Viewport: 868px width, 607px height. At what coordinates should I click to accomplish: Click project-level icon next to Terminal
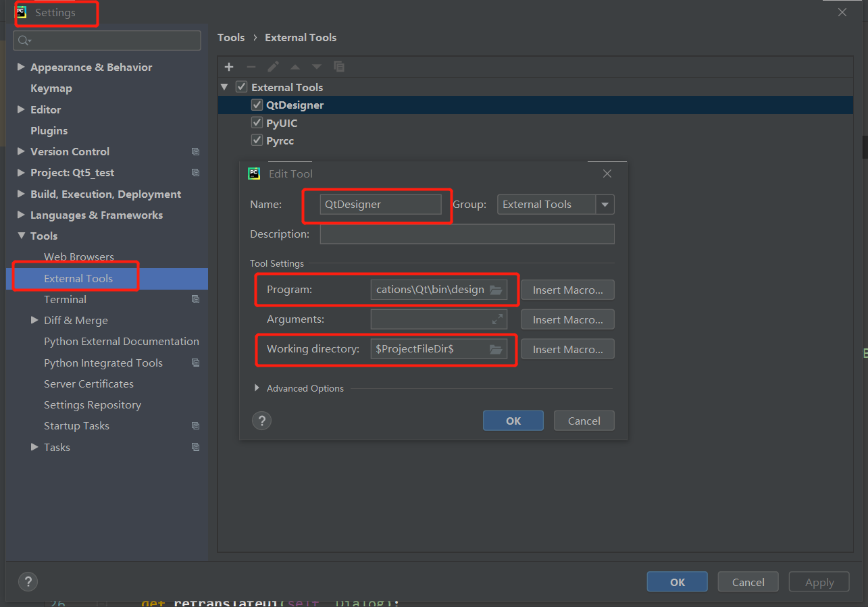[195, 299]
